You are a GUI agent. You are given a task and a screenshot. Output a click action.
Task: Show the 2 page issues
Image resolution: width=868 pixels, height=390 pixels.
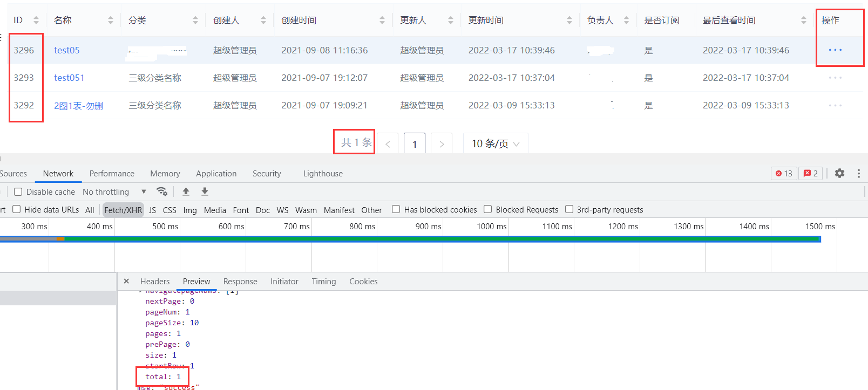[810, 173]
